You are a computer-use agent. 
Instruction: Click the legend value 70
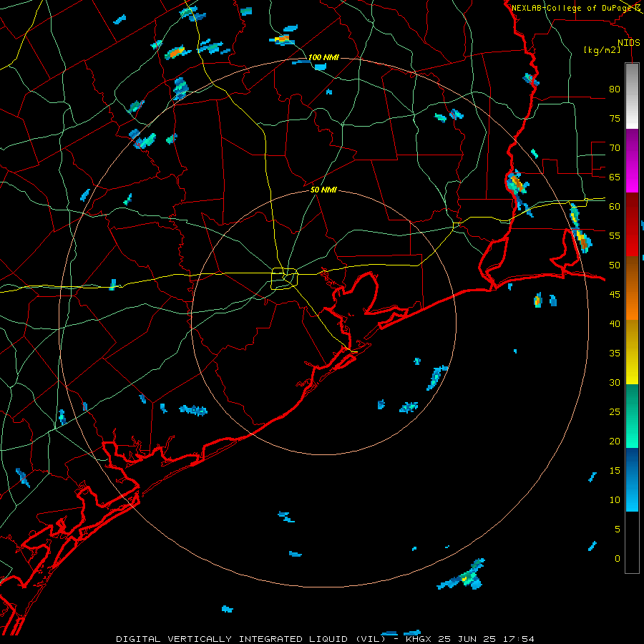click(615, 148)
